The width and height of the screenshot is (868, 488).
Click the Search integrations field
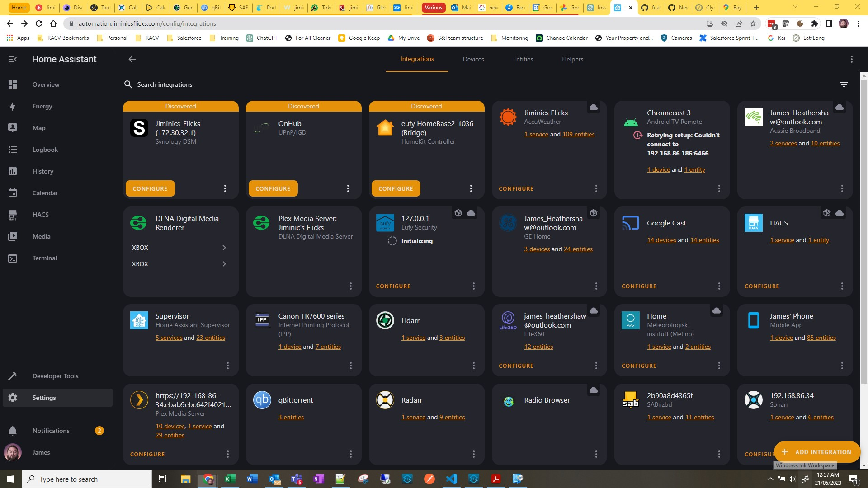165,84
